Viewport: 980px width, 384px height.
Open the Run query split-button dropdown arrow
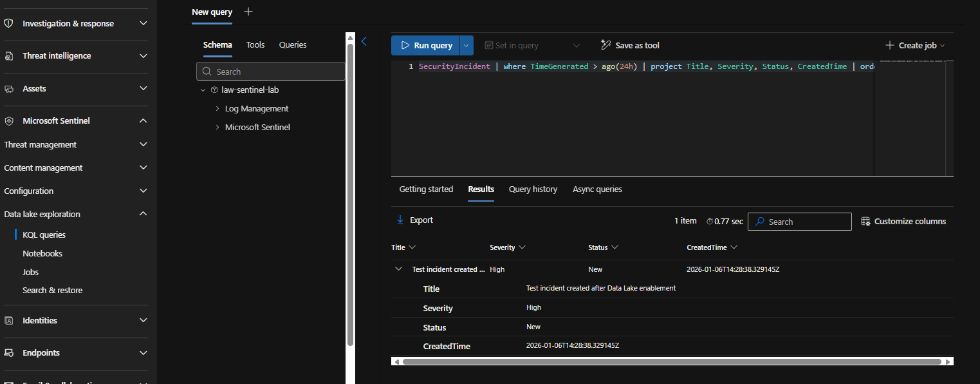466,45
